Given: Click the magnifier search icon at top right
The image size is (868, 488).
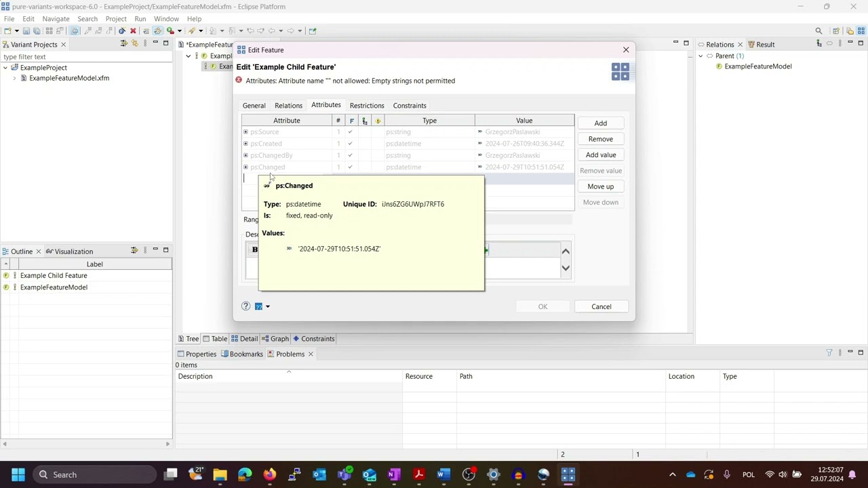Looking at the screenshot, I should coord(818,30).
